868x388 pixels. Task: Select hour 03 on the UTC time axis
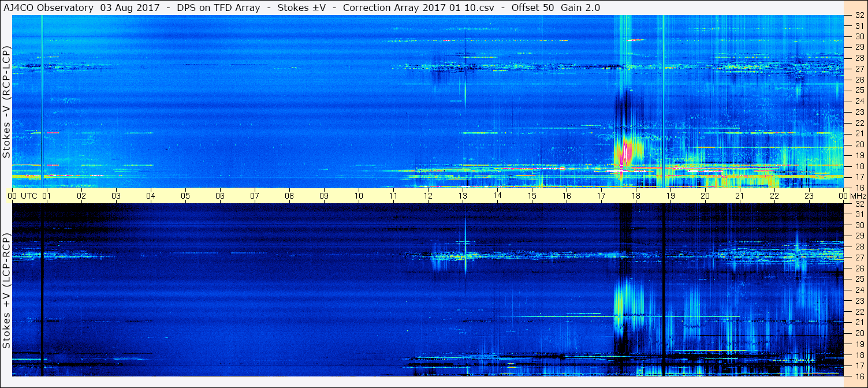(116, 196)
